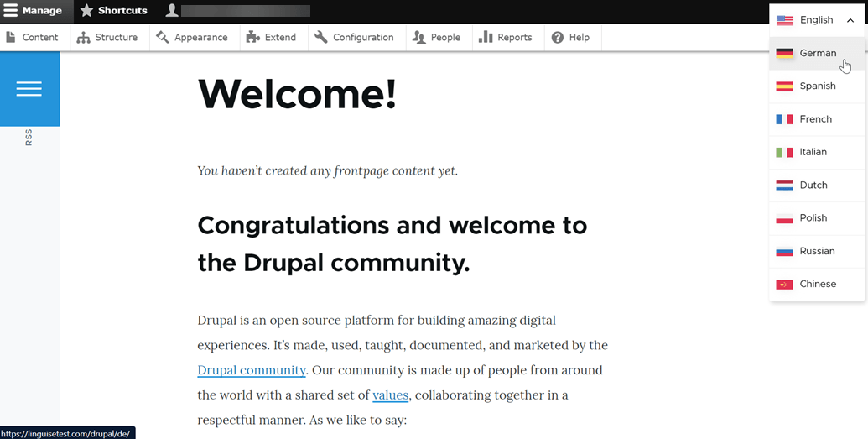Open Help admin menu

[573, 37]
